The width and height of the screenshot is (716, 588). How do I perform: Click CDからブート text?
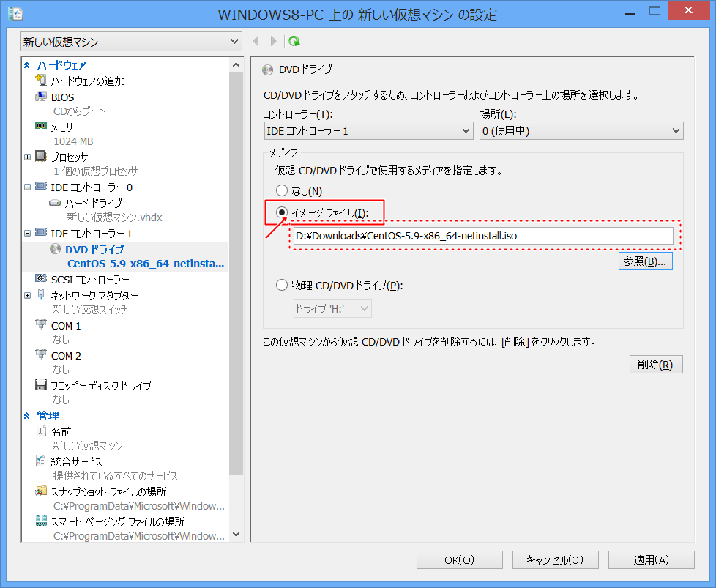pos(79,111)
